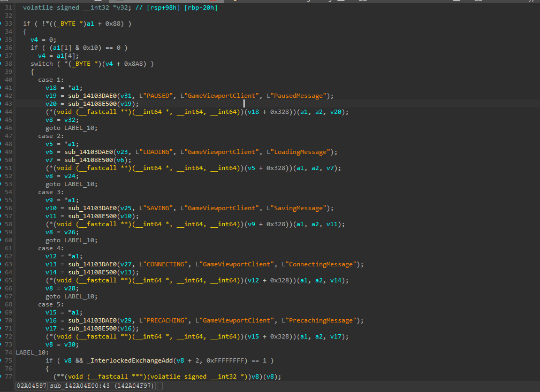540x392 pixels.
Task: Click sub_14103DAE0 on the v16 line
Action: (92, 320)
